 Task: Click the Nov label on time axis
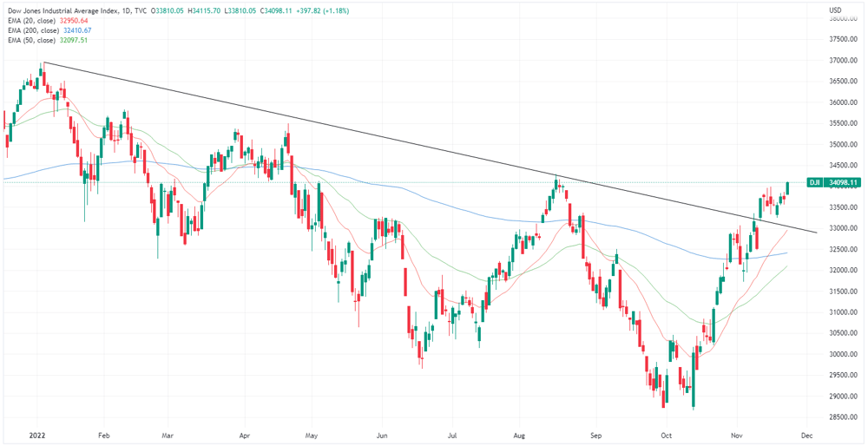737,436
